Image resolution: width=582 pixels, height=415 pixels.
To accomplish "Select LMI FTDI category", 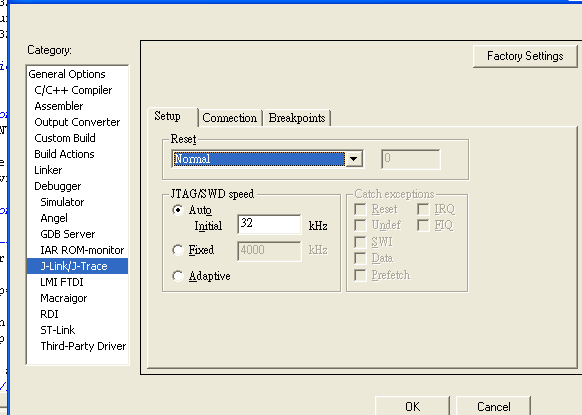I will [x=62, y=282].
